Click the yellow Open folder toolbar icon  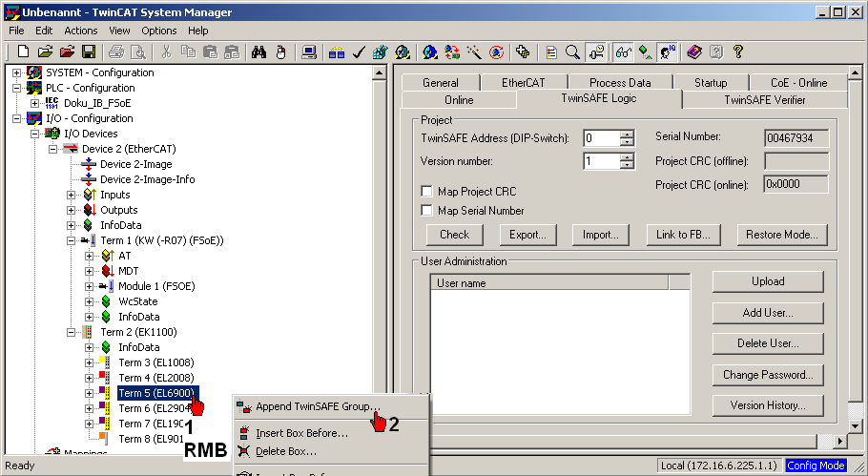coord(46,52)
